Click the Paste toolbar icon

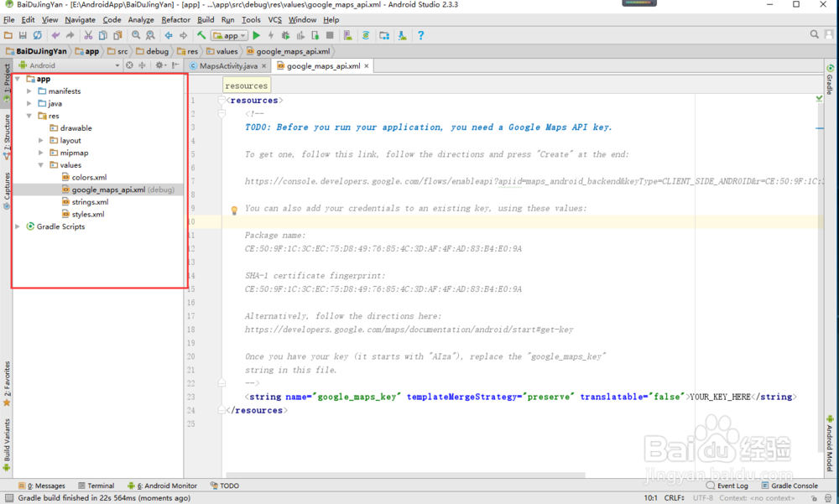[x=117, y=35]
